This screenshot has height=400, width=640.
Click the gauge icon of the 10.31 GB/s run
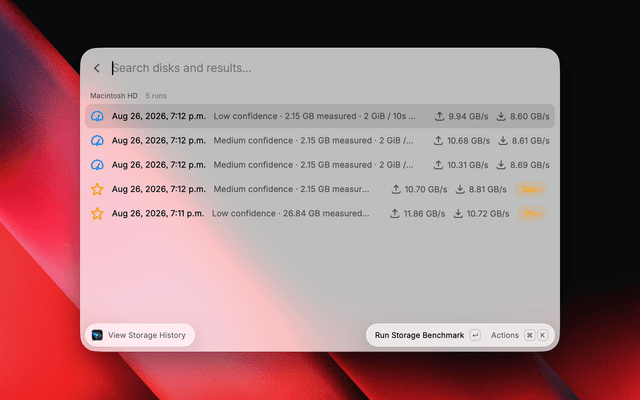coord(97,165)
